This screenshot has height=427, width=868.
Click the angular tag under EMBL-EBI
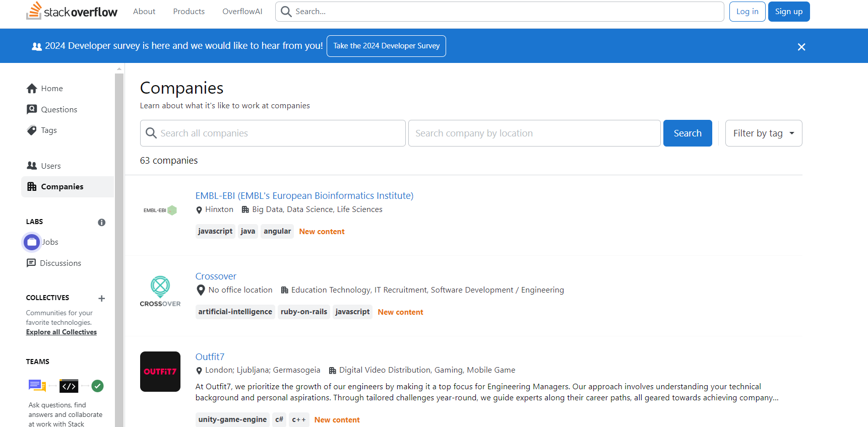coord(277,231)
